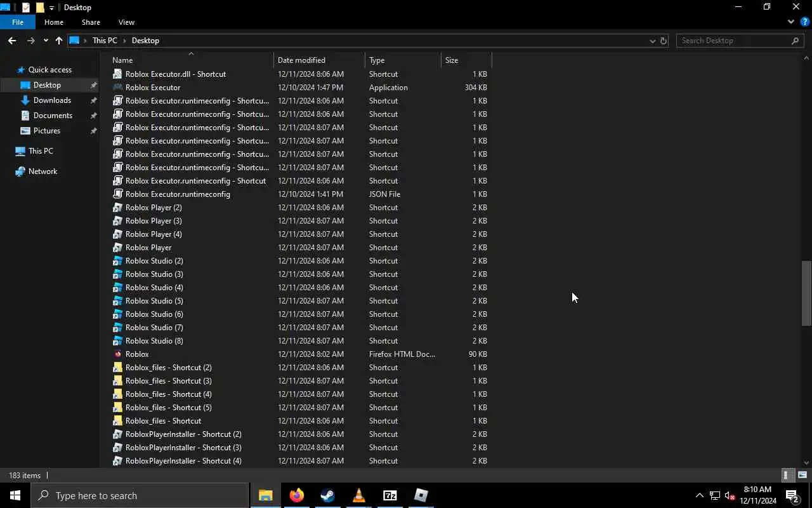The image size is (812, 508).
Task: Select RobloxPlayerInstaller - Shortcut (2) icon
Action: [x=117, y=434]
